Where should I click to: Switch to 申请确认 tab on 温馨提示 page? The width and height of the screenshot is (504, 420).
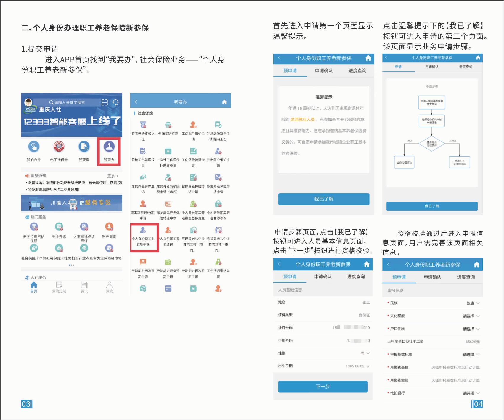tap(324, 70)
